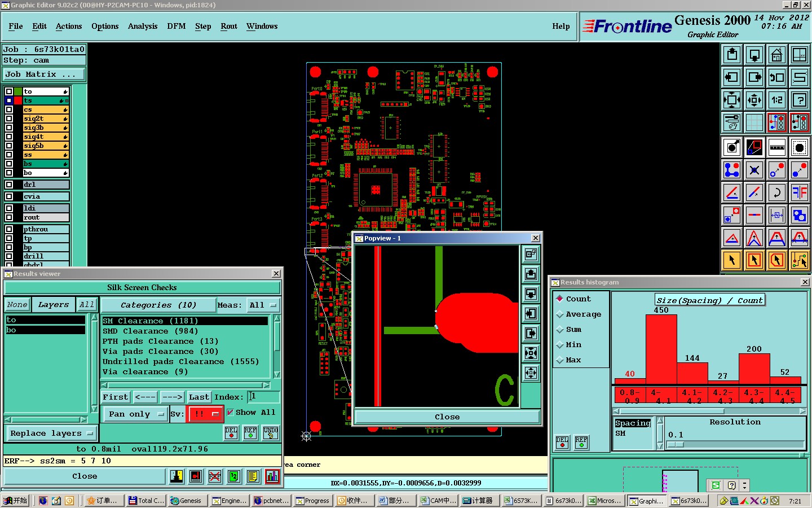Screen dimensions: 812x508
Task: Open the histogram icon in Results viewer
Action: coord(272,476)
